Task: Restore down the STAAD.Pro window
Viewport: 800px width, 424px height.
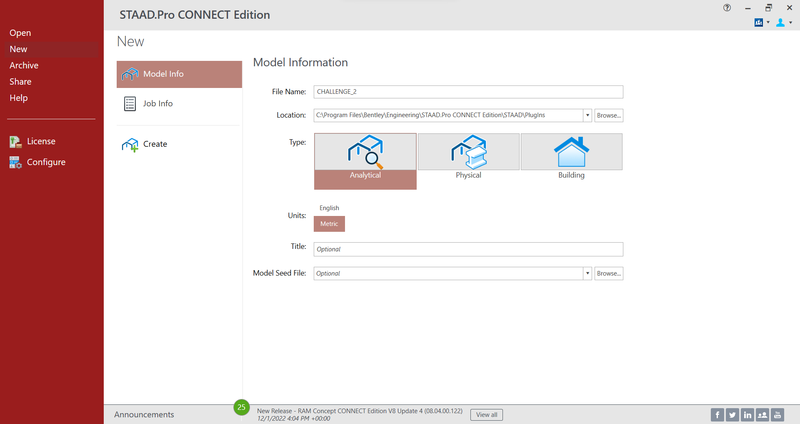Action: coord(768,8)
